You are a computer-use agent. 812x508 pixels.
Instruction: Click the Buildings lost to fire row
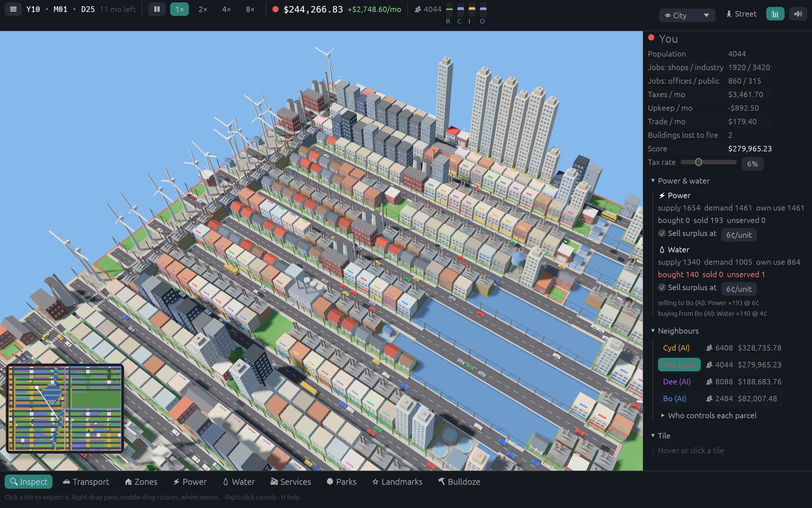pos(709,135)
